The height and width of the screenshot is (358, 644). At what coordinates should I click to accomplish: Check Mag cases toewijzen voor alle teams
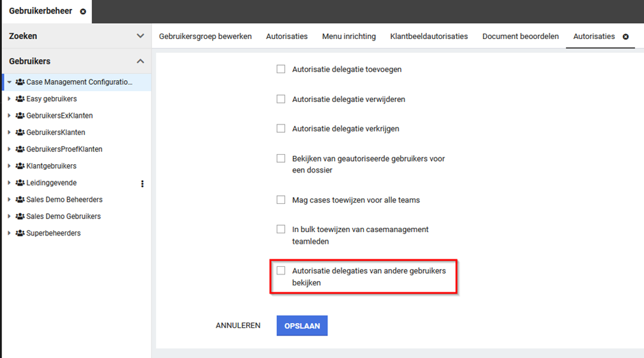[x=281, y=200]
